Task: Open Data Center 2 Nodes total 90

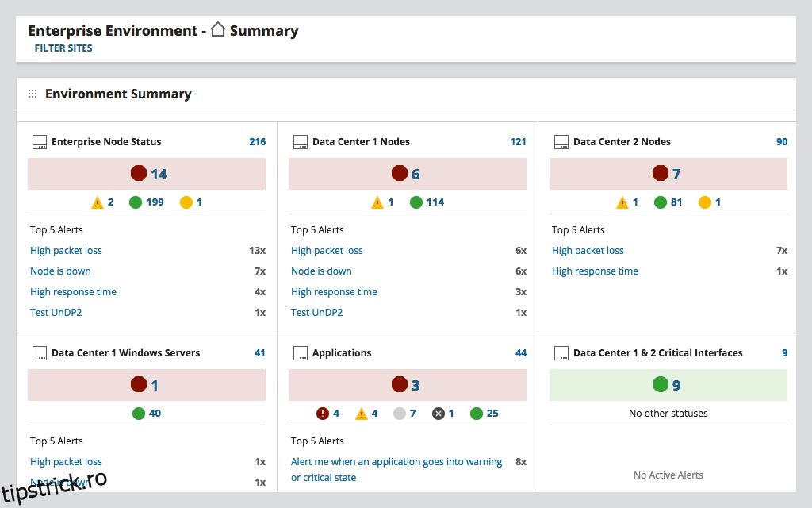Action: coord(782,142)
